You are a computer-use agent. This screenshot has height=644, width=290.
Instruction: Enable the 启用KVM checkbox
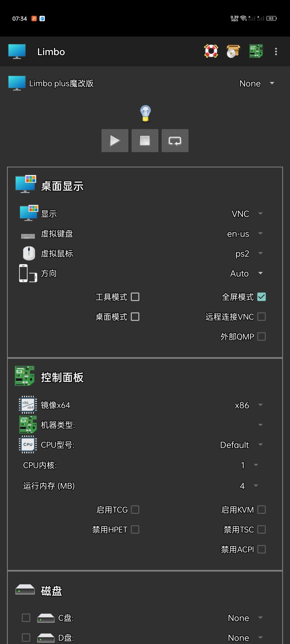[x=261, y=510]
